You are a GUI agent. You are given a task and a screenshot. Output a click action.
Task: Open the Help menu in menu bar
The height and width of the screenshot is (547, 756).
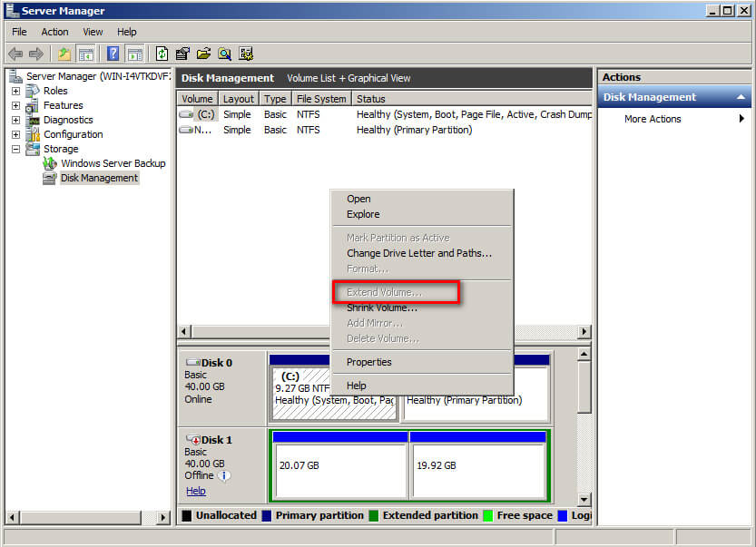tap(127, 32)
